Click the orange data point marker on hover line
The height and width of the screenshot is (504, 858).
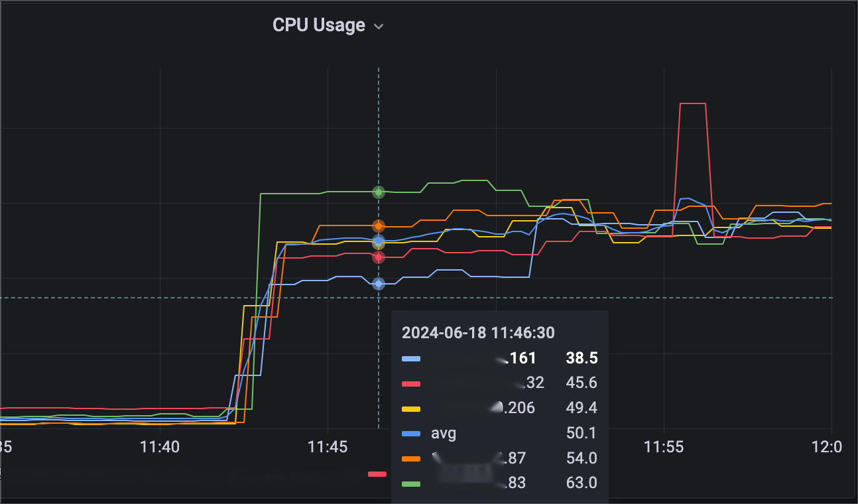(379, 226)
